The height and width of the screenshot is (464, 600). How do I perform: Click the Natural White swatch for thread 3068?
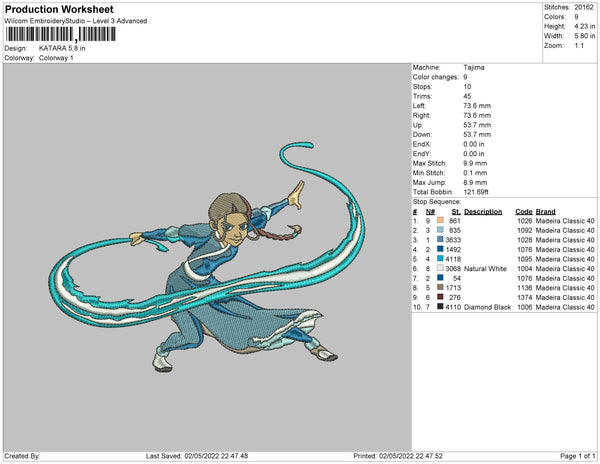(440, 268)
